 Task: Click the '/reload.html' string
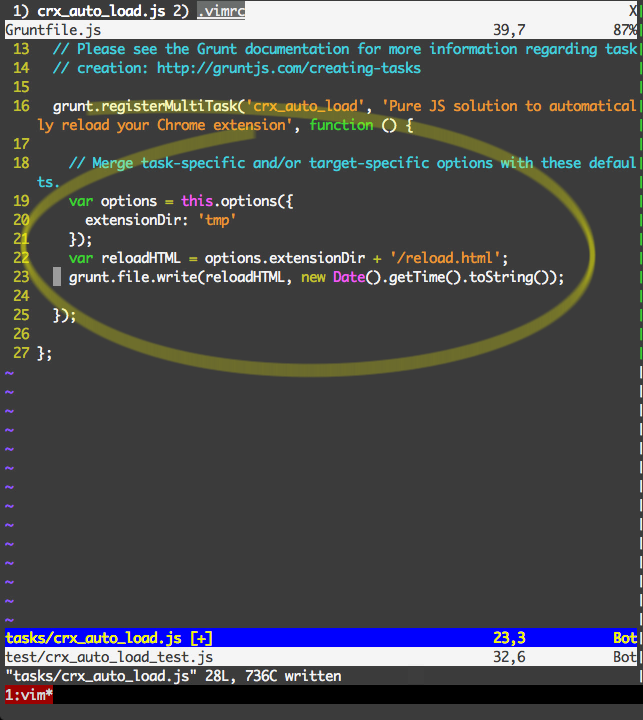pos(445,258)
